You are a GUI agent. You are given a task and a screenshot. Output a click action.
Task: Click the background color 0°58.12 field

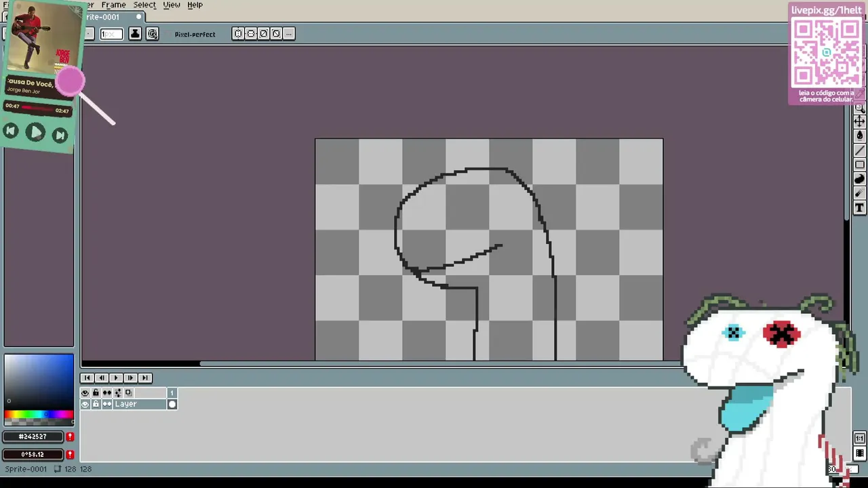(x=33, y=455)
